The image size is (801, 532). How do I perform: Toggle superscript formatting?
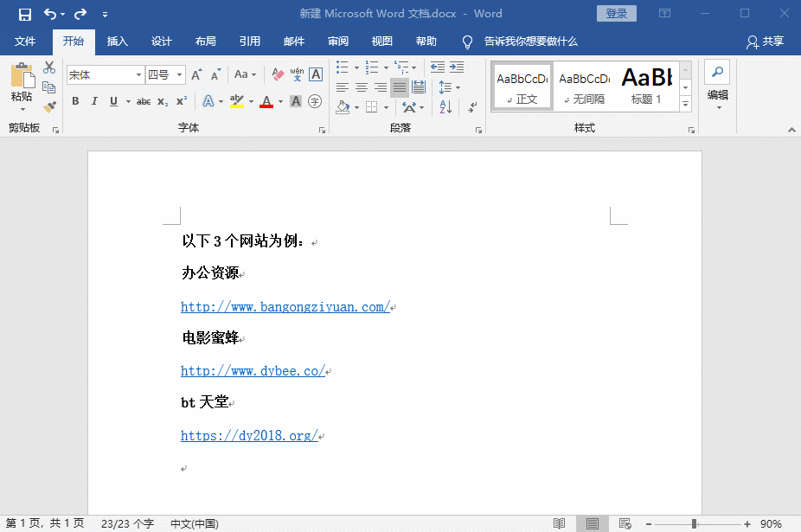(x=182, y=101)
